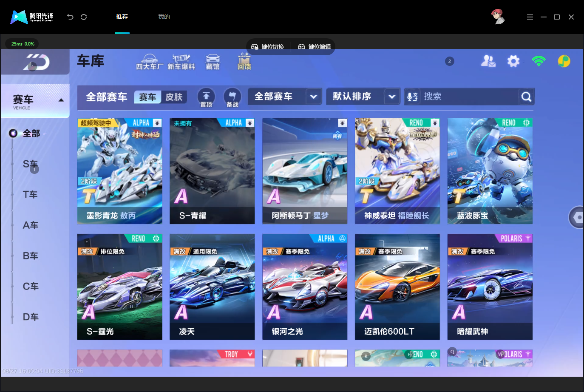The image size is (584, 392).
Task: Open the user avatar profile
Action: click(498, 17)
